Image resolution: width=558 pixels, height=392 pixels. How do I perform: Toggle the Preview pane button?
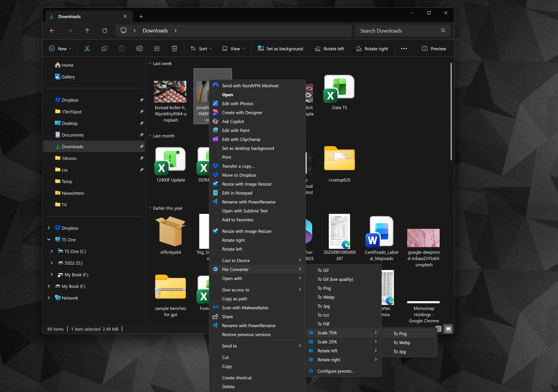(x=434, y=49)
